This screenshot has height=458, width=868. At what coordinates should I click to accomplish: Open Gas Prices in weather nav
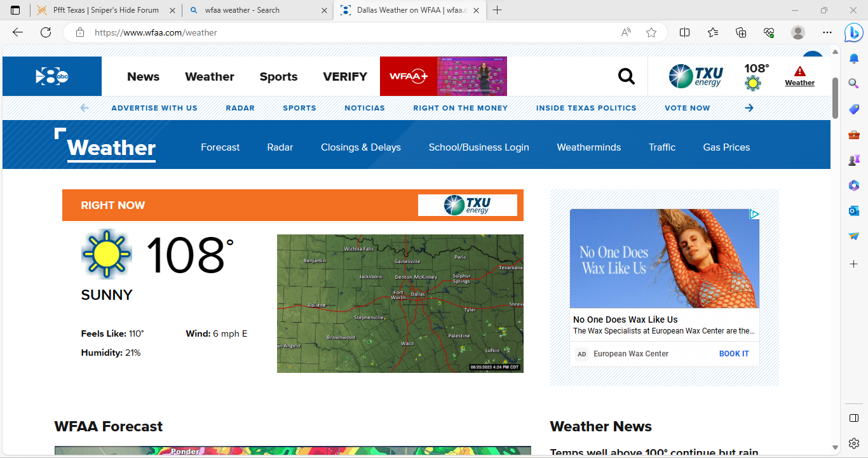(x=726, y=147)
